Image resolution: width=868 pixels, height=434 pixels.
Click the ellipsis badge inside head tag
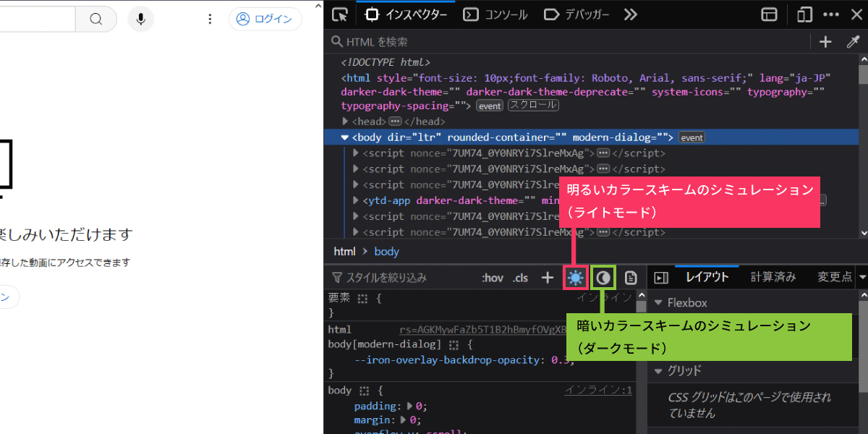(395, 122)
